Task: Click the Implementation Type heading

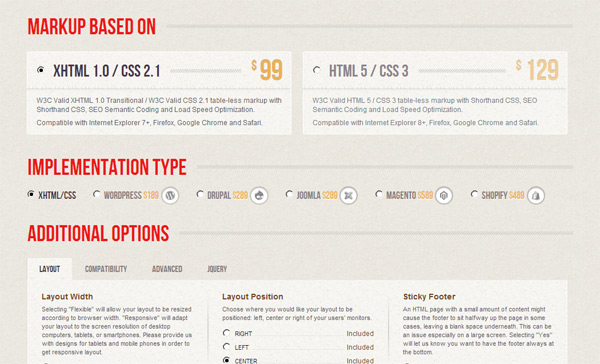Action: 107,167
